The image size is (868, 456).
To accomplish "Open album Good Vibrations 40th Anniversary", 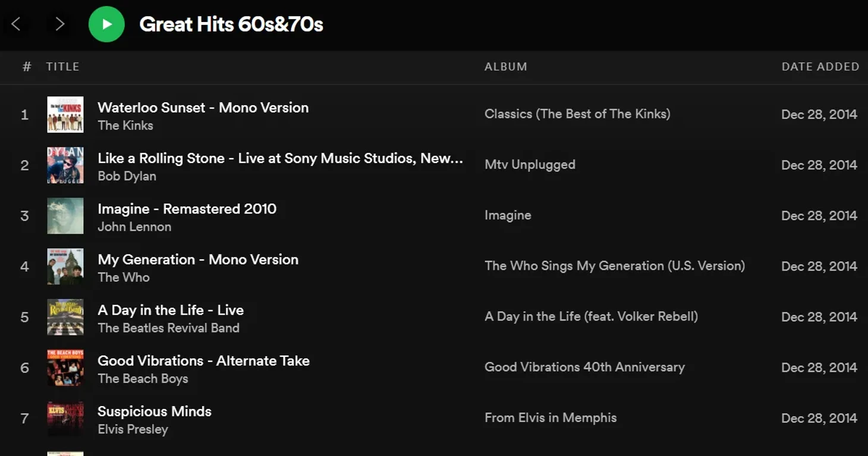I will pyautogui.click(x=584, y=367).
